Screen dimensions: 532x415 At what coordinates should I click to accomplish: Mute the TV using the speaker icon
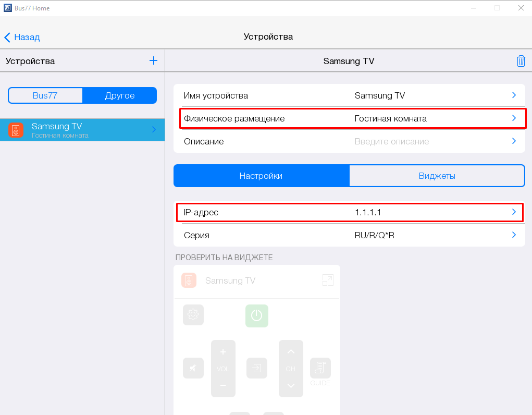(x=193, y=368)
